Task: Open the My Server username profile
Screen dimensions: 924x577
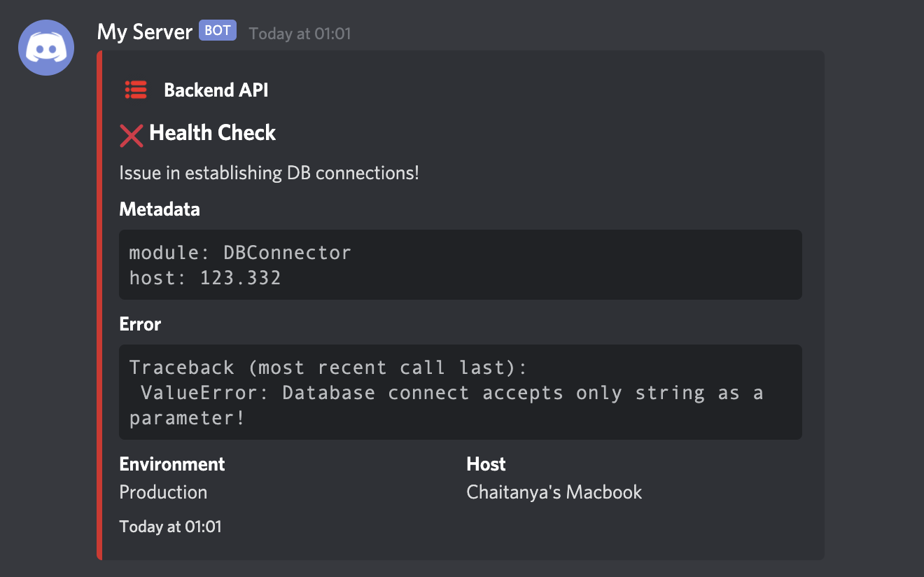Action: click(144, 32)
